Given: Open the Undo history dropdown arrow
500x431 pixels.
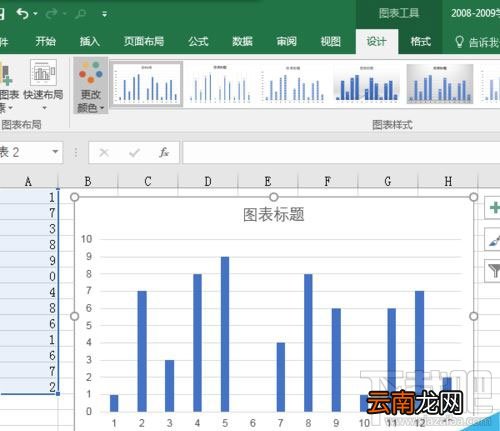Looking at the screenshot, I should tap(35, 14).
